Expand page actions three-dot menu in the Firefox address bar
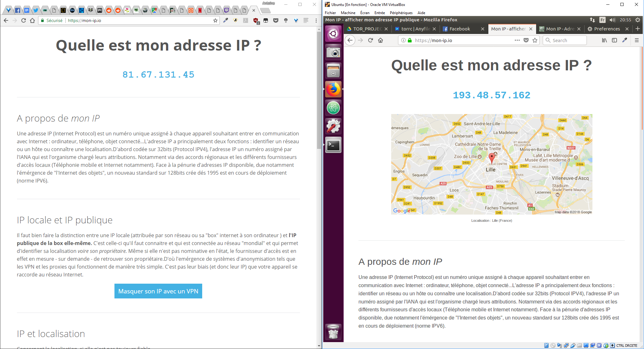 tap(517, 40)
